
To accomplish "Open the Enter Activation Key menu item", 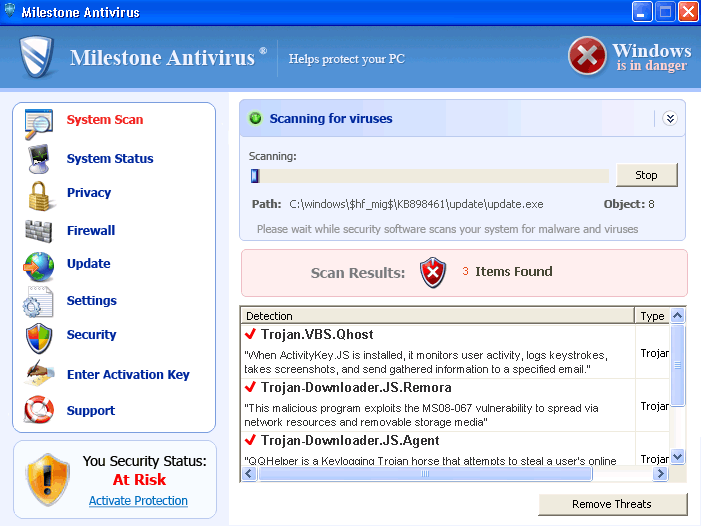I will (x=128, y=375).
